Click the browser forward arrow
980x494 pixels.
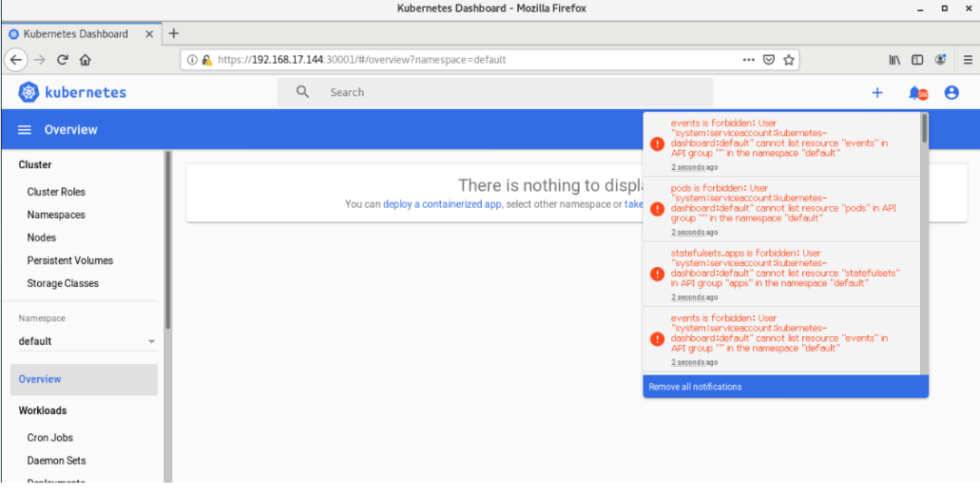click(39, 60)
